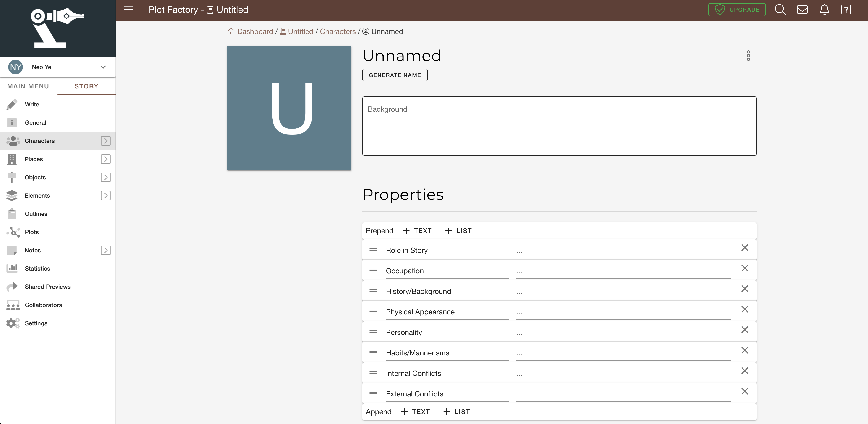Click the GENERATE NAME button
The image size is (868, 424).
395,75
